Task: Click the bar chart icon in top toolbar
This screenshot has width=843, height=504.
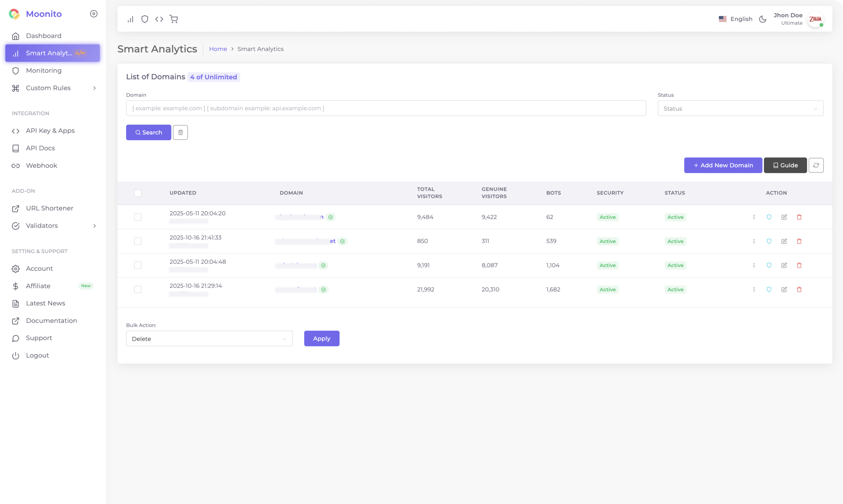Action: click(130, 19)
